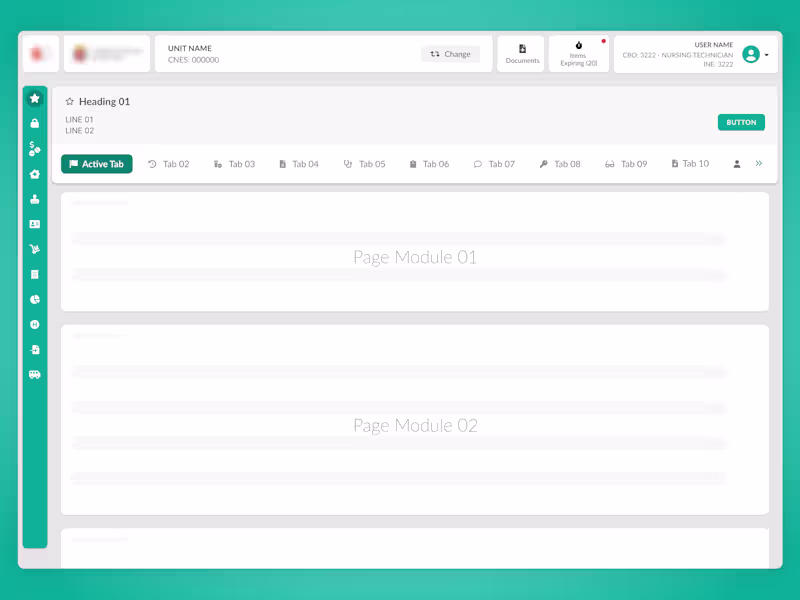Image resolution: width=800 pixels, height=600 pixels.
Task: Click the stamp icon in the sidebar
Action: click(x=35, y=198)
